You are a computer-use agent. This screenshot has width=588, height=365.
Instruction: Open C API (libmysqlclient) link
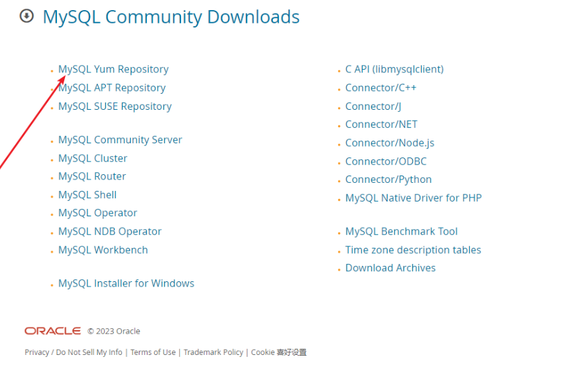pyautogui.click(x=394, y=70)
